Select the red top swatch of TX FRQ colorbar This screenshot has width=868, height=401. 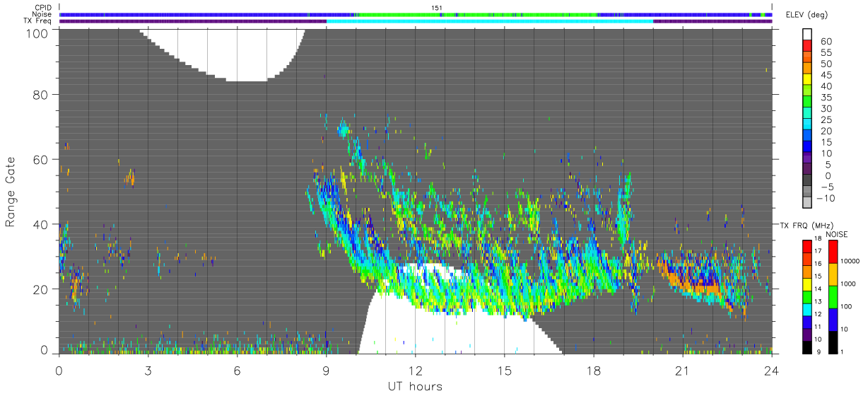[807, 247]
